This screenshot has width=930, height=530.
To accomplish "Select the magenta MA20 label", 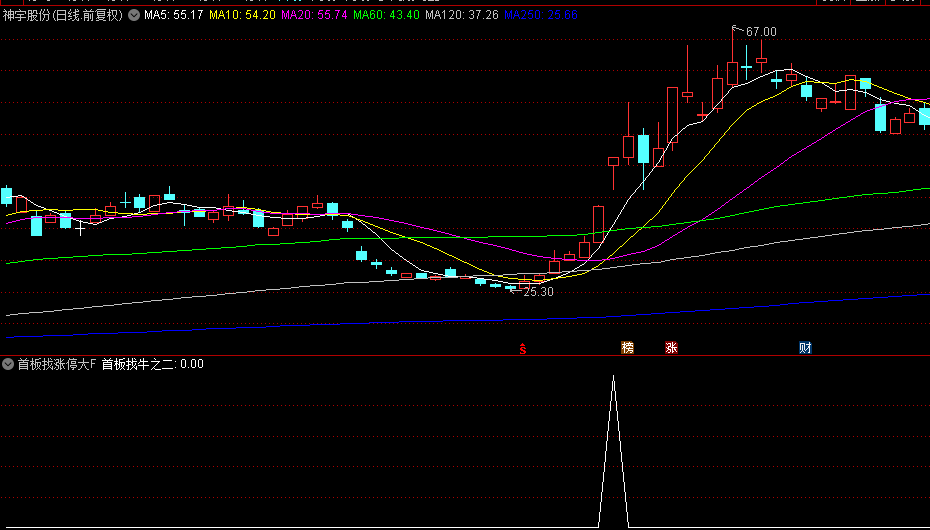I will pyautogui.click(x=314, y=16).
